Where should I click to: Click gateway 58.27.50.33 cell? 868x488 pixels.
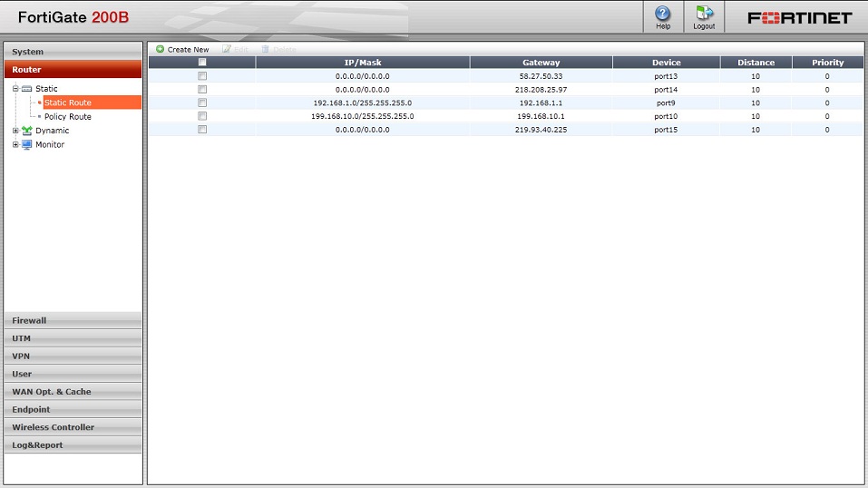click(x=541, y=76)
